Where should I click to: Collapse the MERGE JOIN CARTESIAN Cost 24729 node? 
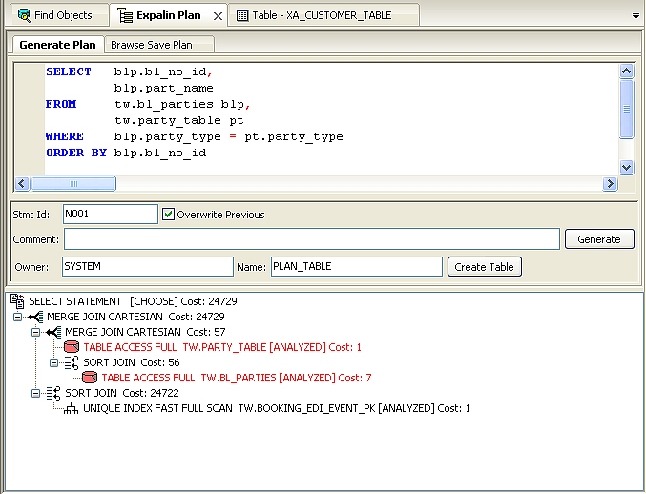(x=17, y=316)
